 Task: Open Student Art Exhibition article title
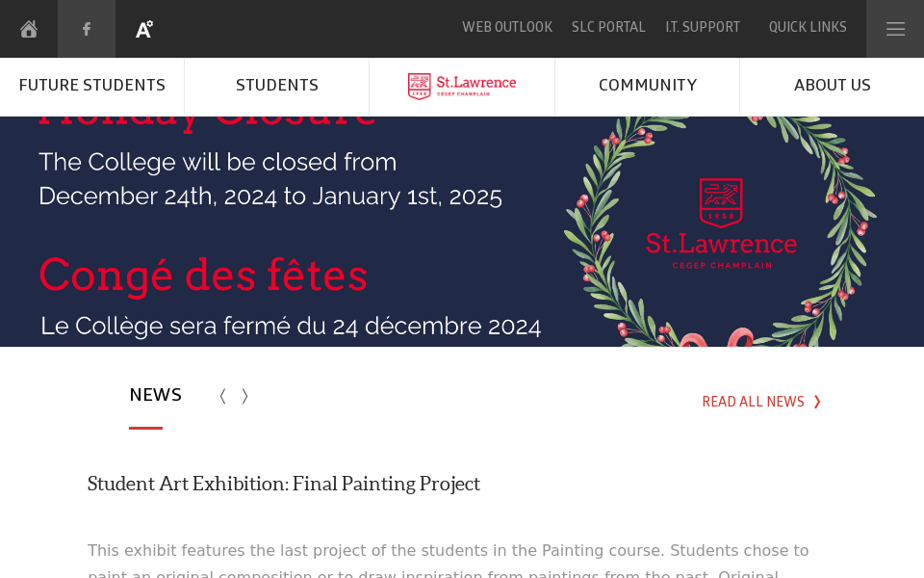[x=284, y=484]
